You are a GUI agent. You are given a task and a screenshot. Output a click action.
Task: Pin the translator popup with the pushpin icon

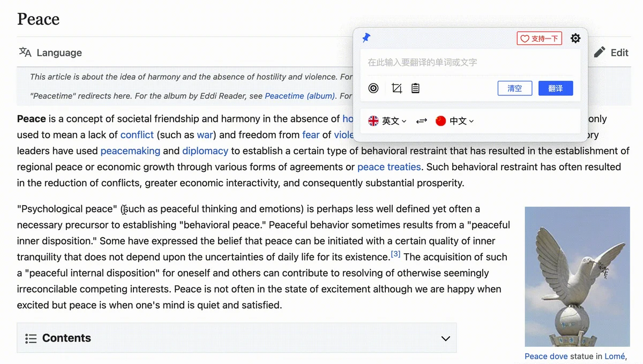coord(367,37)
